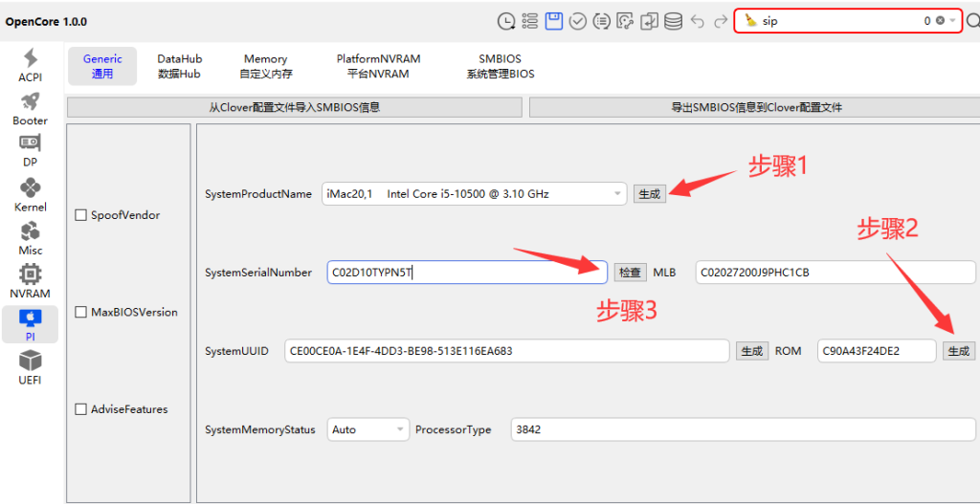Click the OpenCore 1.0.0 title text

click(46, 22)
